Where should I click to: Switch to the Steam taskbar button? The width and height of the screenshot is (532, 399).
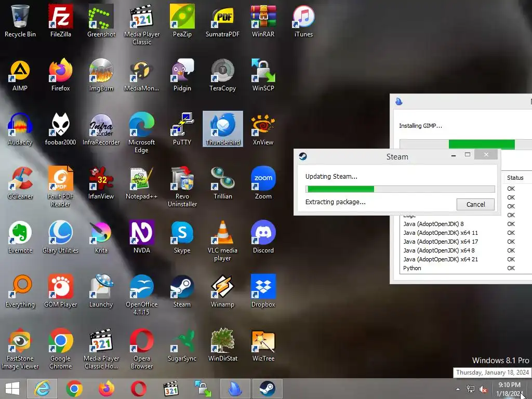coord(268,389)
